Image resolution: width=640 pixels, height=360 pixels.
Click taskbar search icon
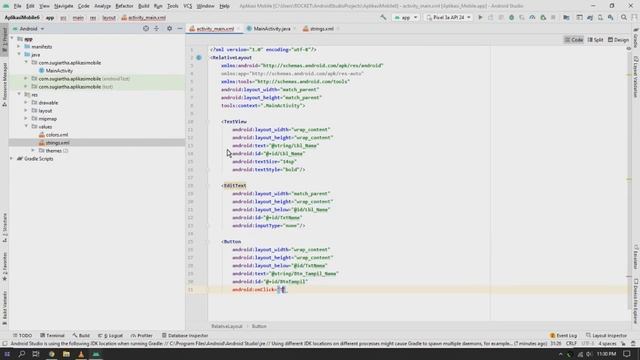pyautogui.click(x=22, y=354)
